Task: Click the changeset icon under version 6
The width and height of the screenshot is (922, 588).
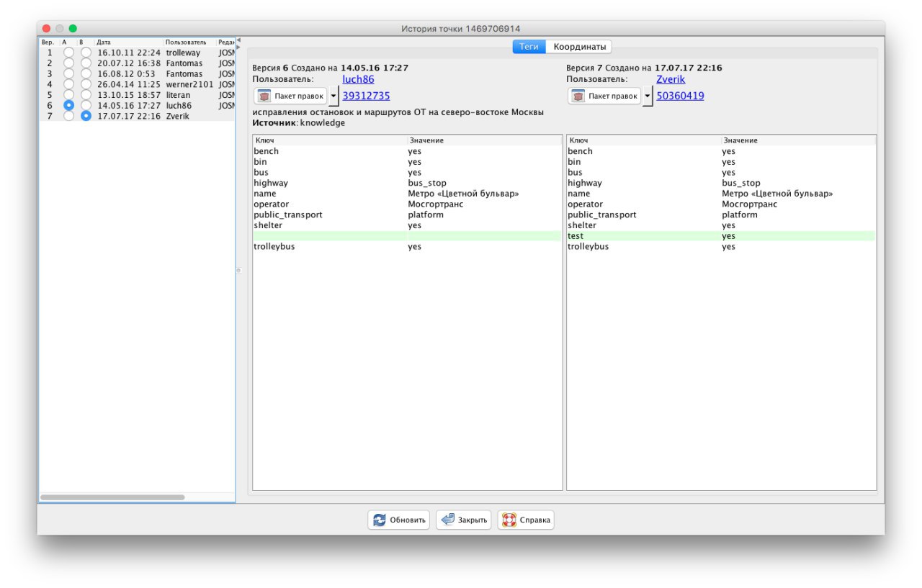Action: (264, 96)
